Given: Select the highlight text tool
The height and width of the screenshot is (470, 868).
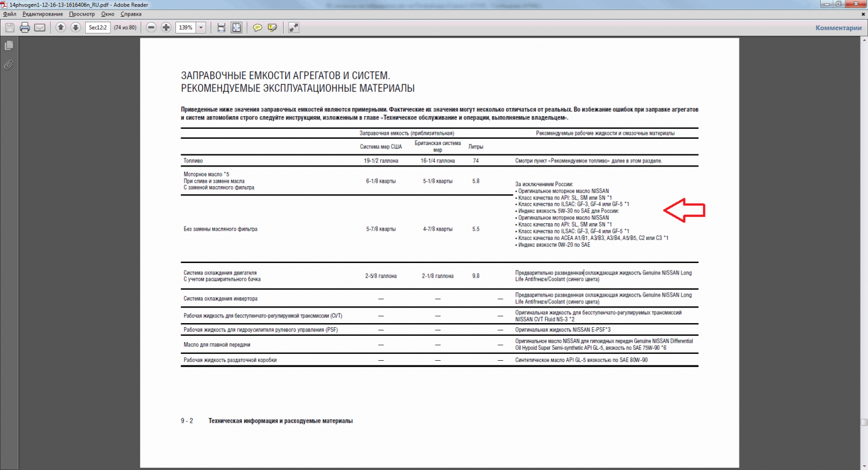Looking at the screenshot, I should [273, 27].
